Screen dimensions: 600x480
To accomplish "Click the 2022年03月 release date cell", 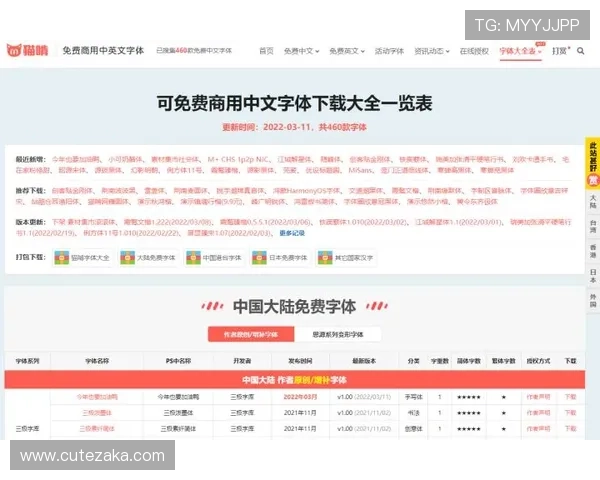I will (x=300, y=397).
